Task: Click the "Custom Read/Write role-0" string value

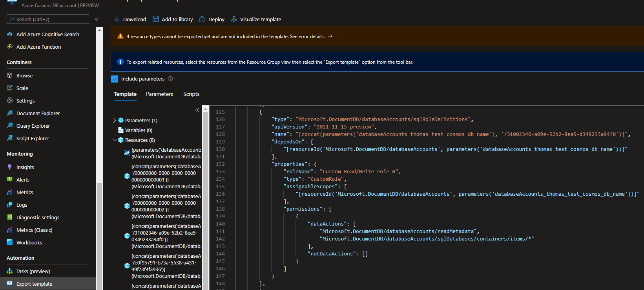Action: click(x=359, y=172)
